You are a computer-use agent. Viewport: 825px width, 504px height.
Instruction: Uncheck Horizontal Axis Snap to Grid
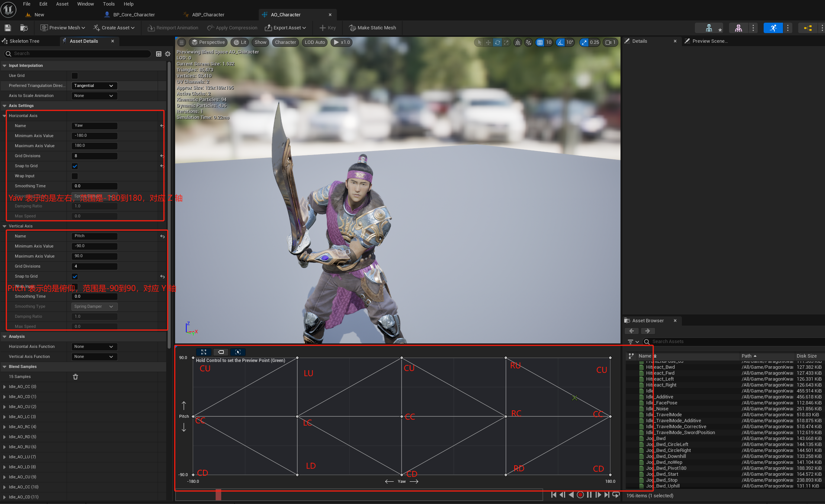(x=75, y=166)
